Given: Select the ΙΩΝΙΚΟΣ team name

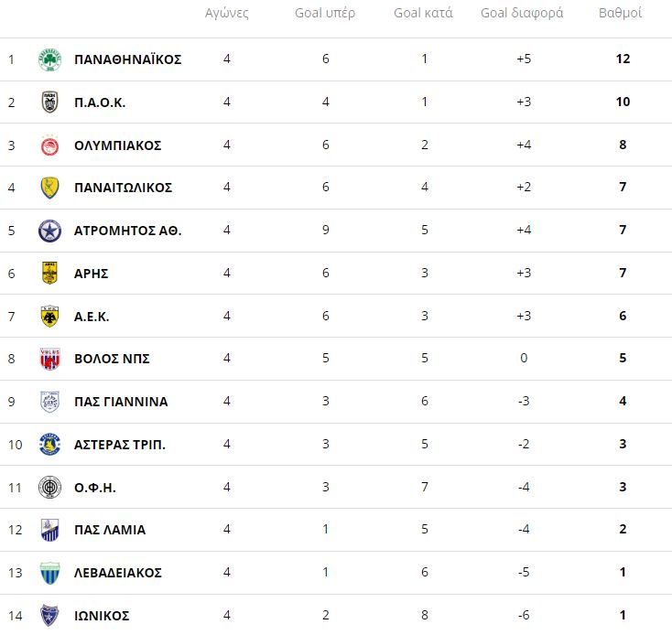Looking at the screenshot, I should (102, 616).
